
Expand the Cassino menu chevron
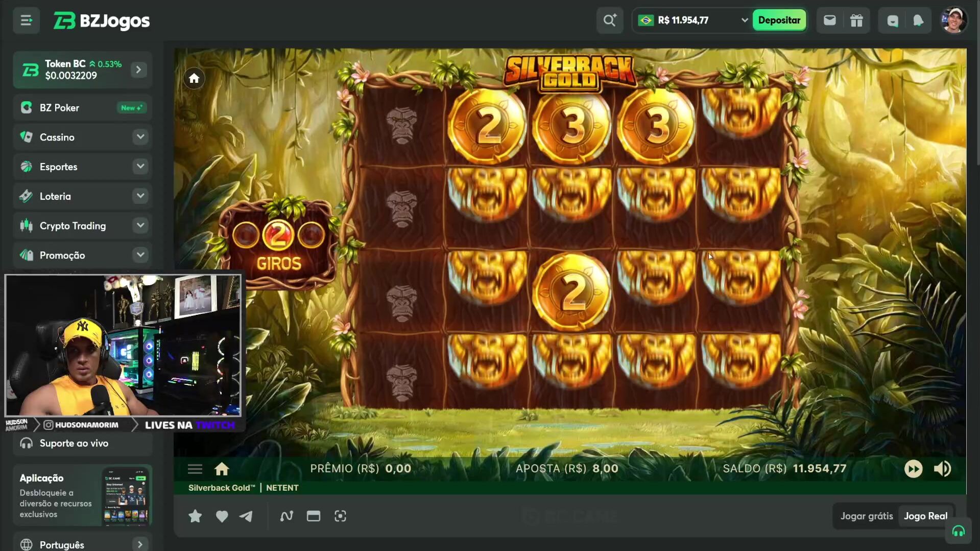click(140, 137)
